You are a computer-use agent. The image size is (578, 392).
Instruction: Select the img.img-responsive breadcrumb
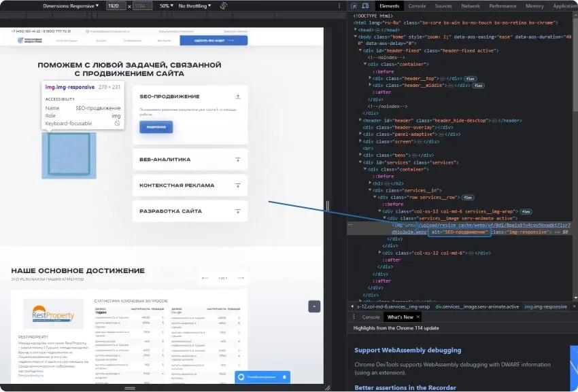pyautogui.click(x=545, y=306)
